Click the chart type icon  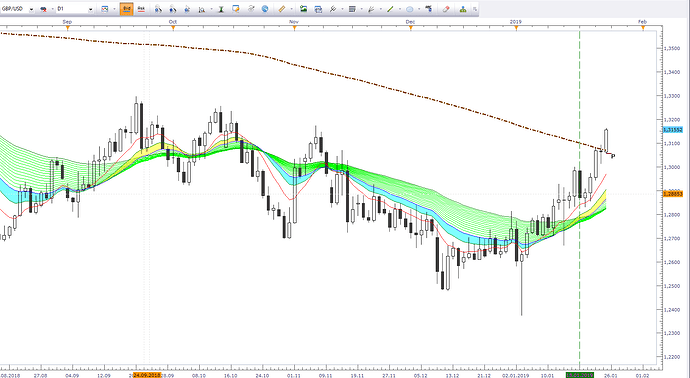(104, 9)
